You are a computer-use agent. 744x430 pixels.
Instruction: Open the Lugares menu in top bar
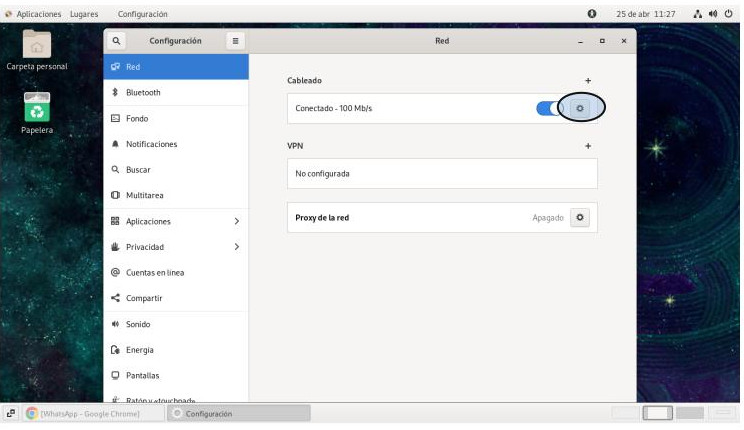[84, 14]
